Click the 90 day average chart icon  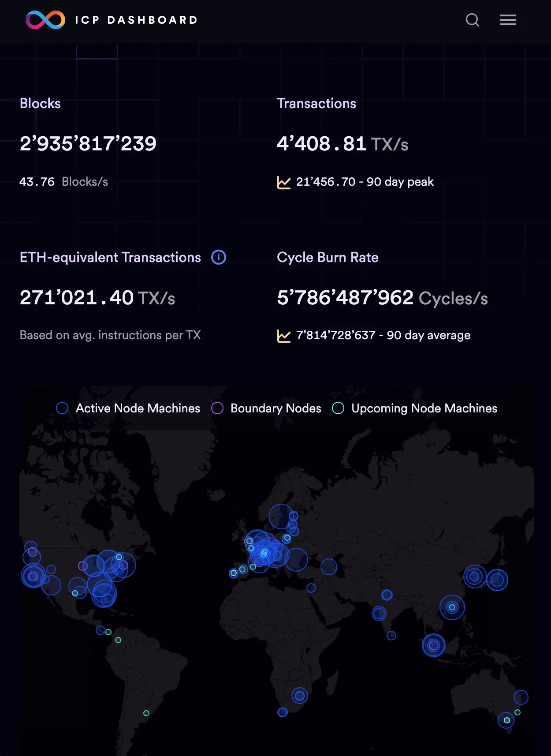pos(283,336)
